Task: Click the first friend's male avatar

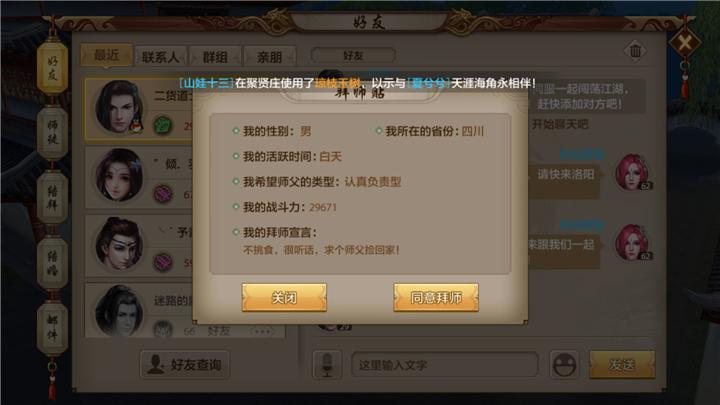Action: click(x=119, y=107)
